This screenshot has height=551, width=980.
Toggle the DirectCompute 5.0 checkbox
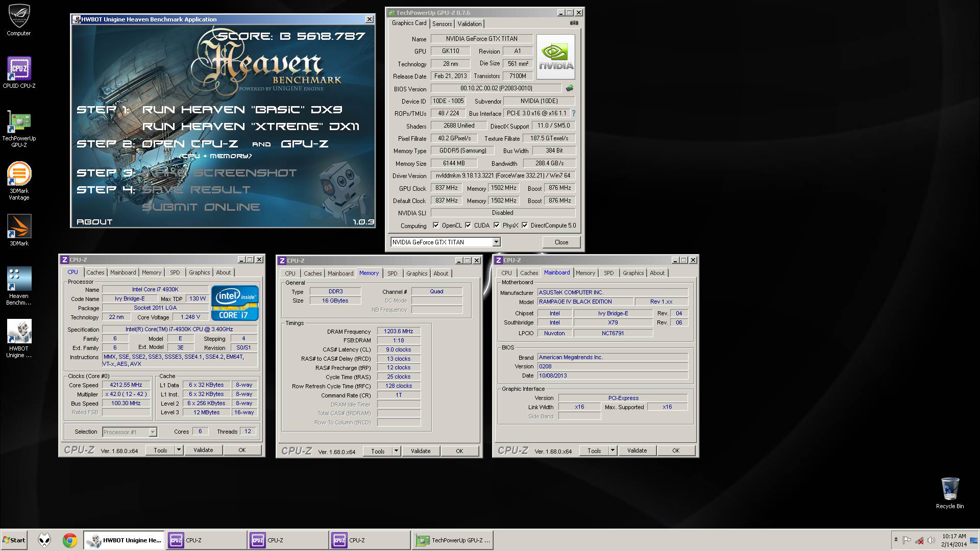(525, 225)
